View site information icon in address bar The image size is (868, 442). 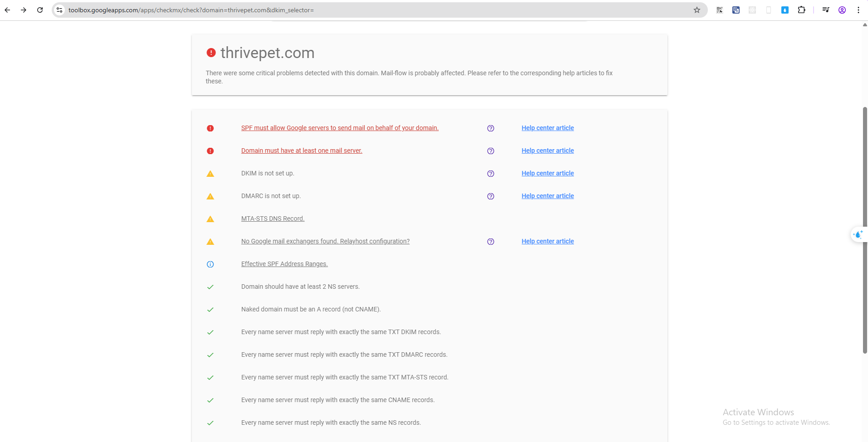point(59,10)
